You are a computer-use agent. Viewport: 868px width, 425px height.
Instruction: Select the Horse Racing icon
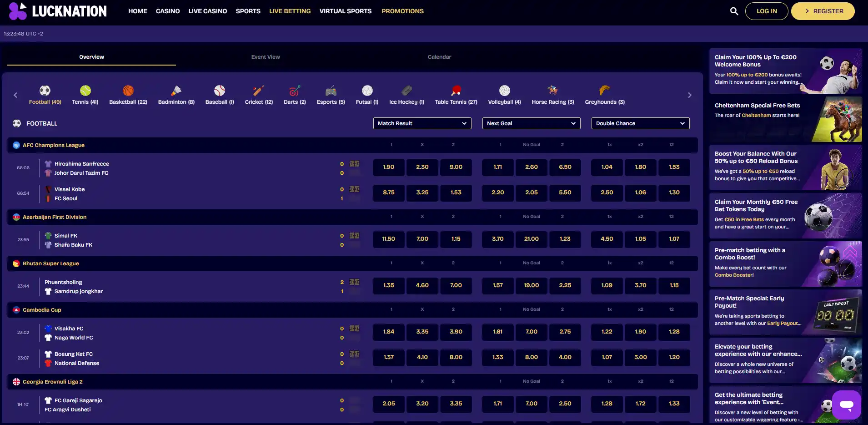click(x=553, y=91)
